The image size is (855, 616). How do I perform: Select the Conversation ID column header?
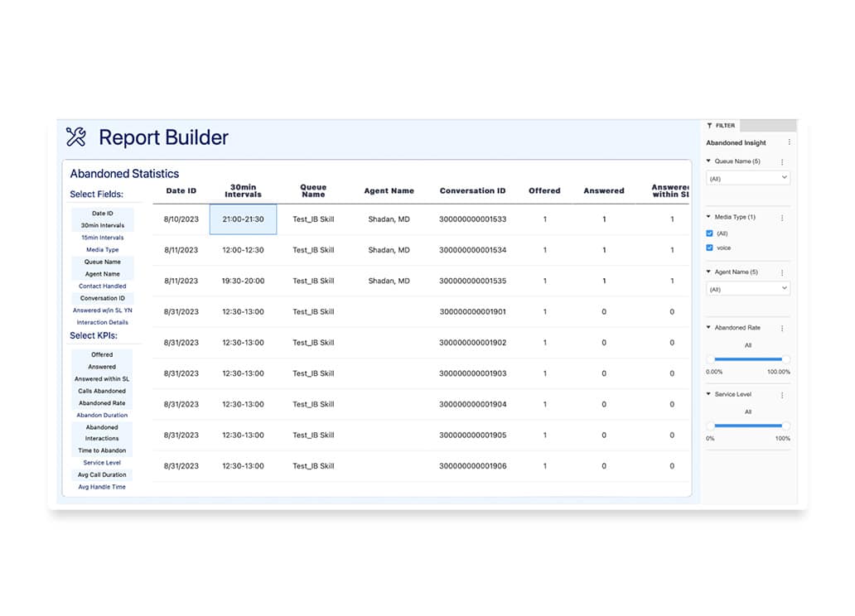pos(472,191)
